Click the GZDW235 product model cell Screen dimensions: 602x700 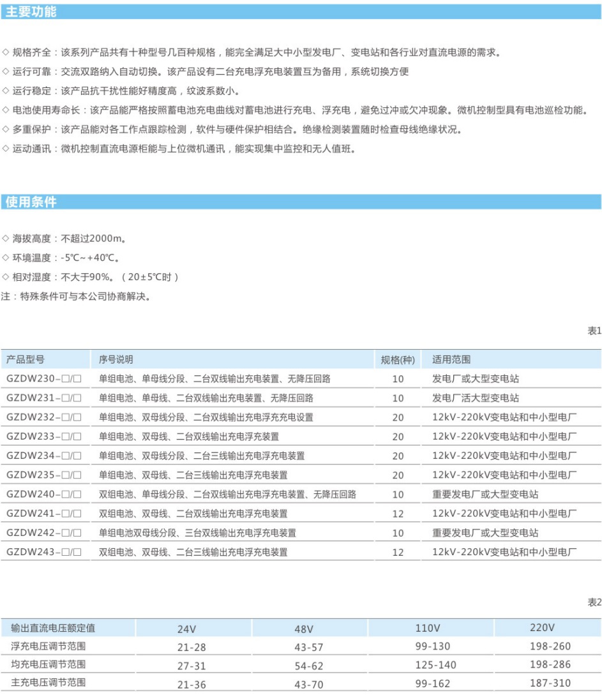pyautogui.click(x=44, y=475)
